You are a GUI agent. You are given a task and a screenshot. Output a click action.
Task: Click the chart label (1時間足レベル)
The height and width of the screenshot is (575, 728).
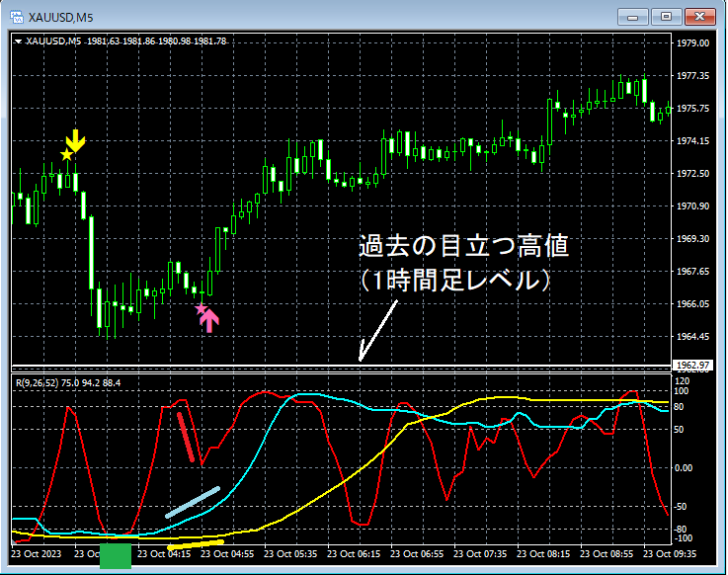[x=455, y=280]
